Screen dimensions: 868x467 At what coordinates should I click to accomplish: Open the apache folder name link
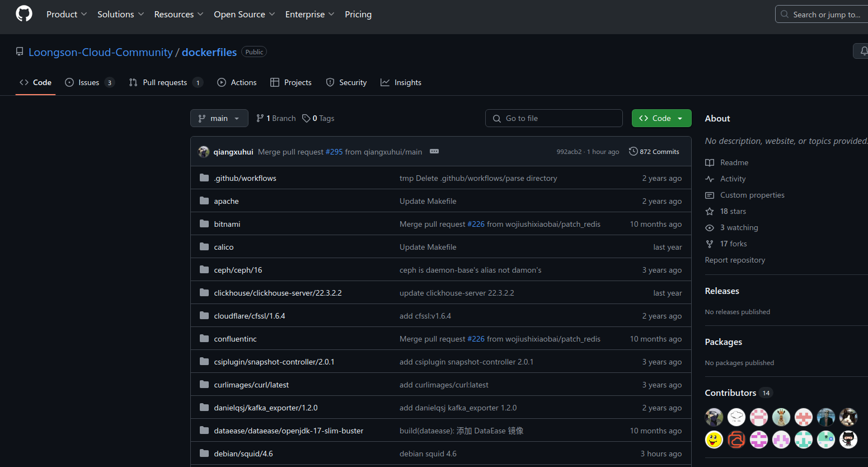(x=226, y=201)
